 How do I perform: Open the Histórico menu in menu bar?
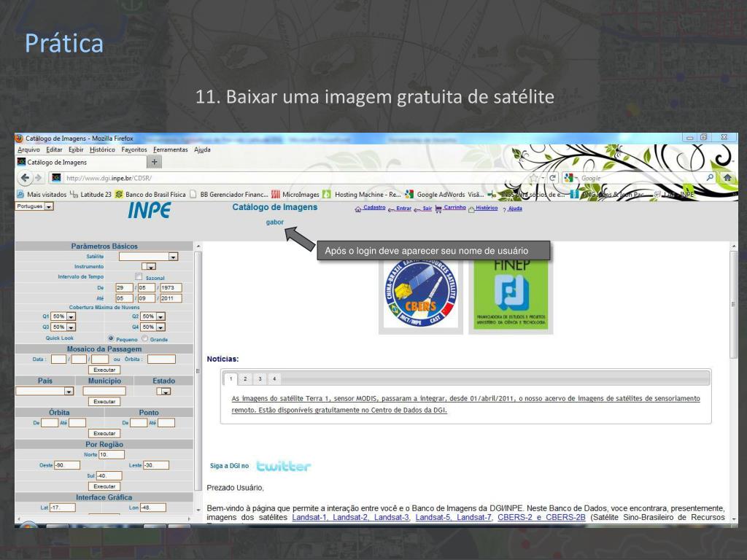[x=102, y=149]
